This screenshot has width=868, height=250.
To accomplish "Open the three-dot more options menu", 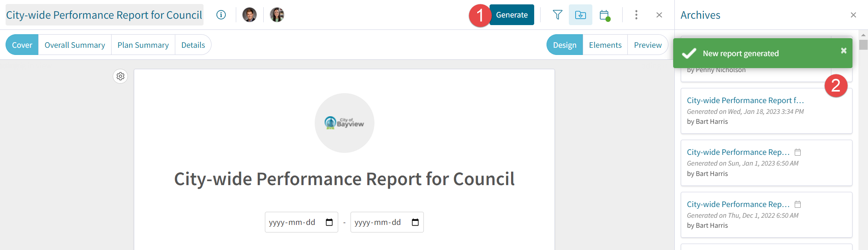I will point(636,15).
